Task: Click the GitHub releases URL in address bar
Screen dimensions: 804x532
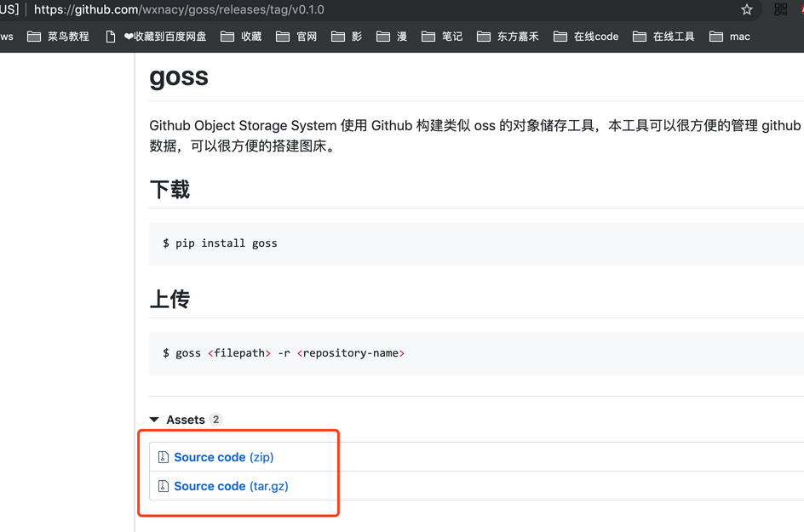Action: pyautogui.click(x=179, y=9)
